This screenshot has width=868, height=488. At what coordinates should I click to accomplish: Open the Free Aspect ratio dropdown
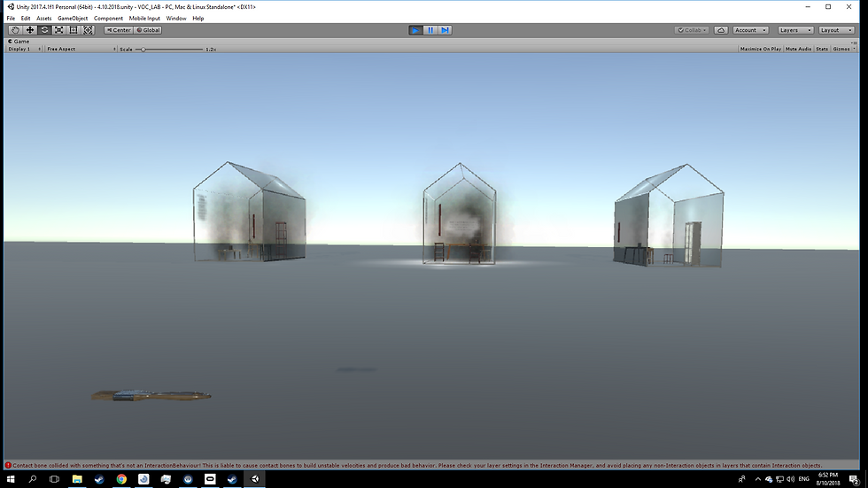tap(81, 49)
